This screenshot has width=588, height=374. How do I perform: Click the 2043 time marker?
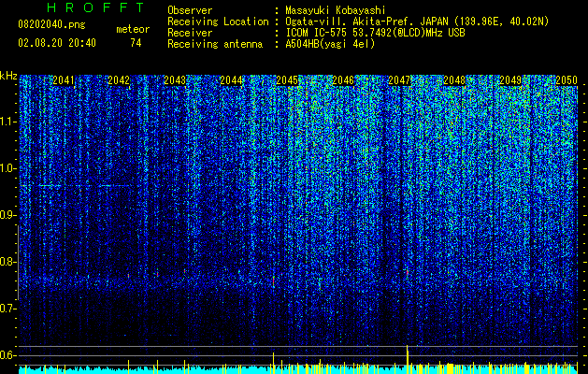pyautogui.click(x=175, y=79)
